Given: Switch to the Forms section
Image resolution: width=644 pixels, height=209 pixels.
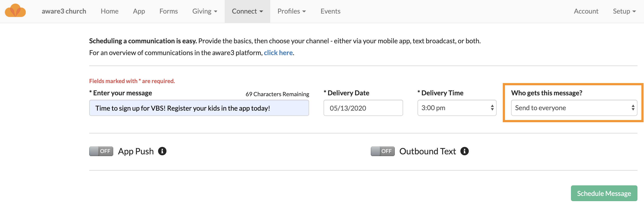Looking at the screenshot, I should point(169,11).
